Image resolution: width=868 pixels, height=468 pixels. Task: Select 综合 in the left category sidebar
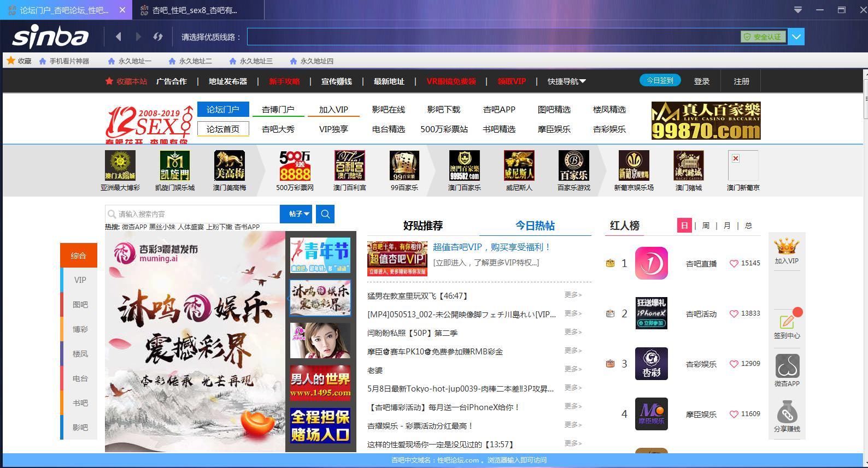point(79,255)
